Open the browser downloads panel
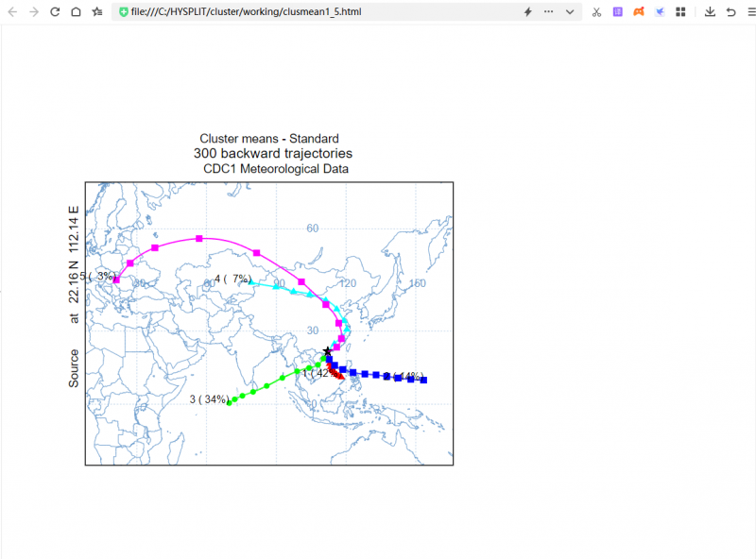This screenshot has width=756, height=559. pyautogui.click(x=710, y=12)
